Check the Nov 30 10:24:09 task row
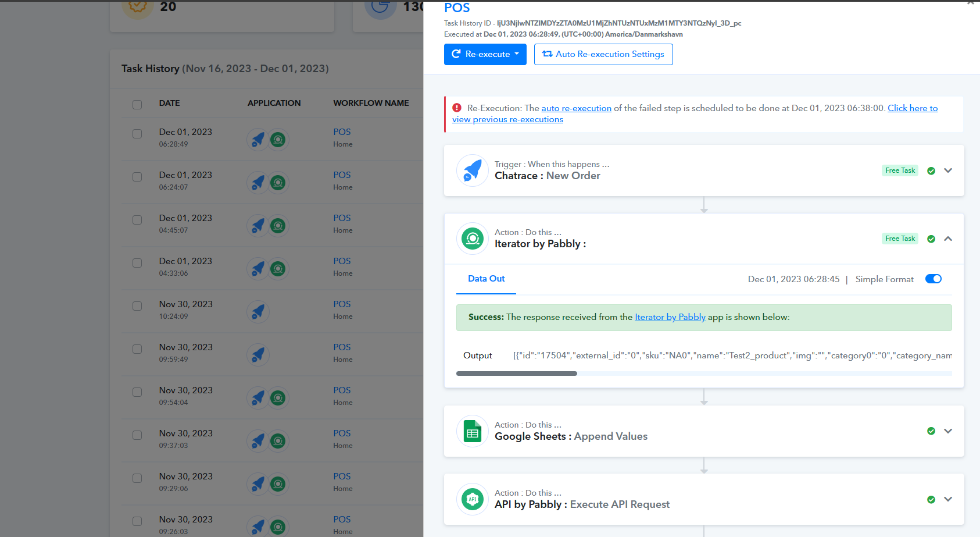Image resolution: width=980 pixels, height=537 pixels. click(137, 306)
